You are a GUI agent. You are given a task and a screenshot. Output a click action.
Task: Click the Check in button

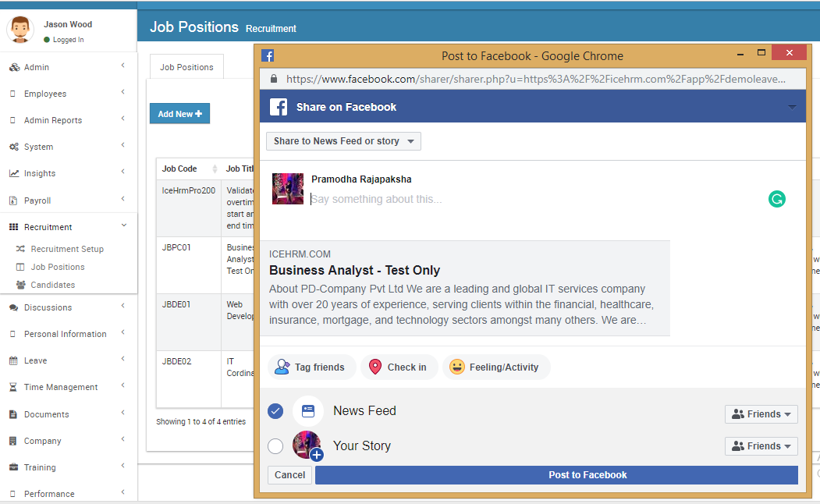click(399, 367)
